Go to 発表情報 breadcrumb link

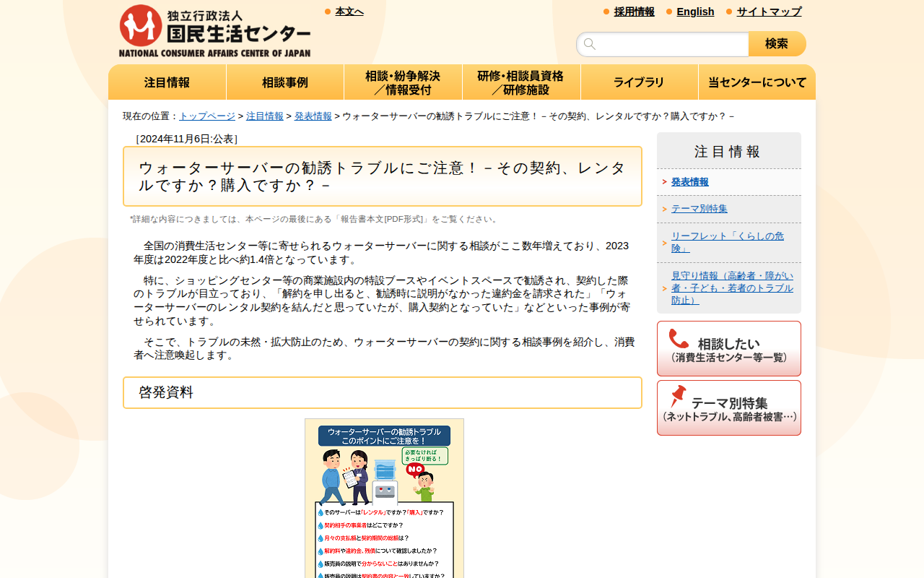313,116
